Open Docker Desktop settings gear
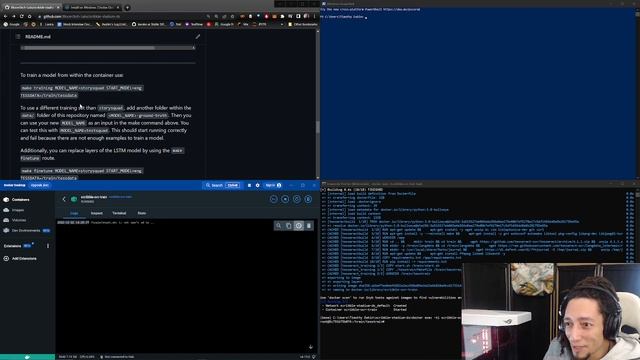Image resolution: width=640 pixels, height=360 pixels. [258, 185]
